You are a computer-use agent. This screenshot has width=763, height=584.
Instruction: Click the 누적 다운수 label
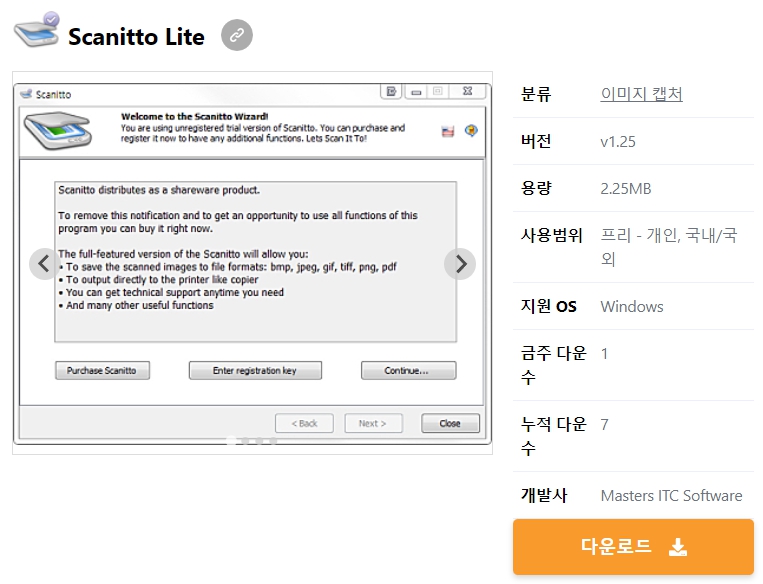coord(554,436)
